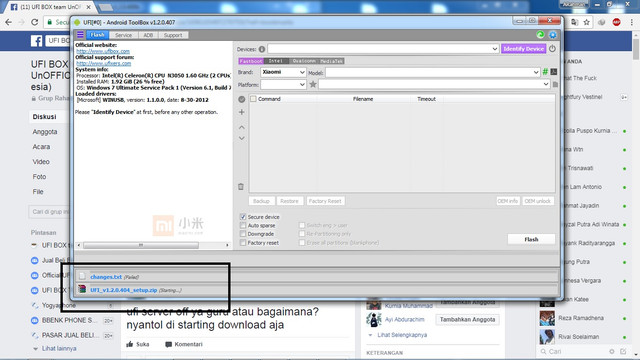640x360 pixels.
Task: Toggle Erase all partitions (blankphone) checkbox
Action: (x=302, y=242)
